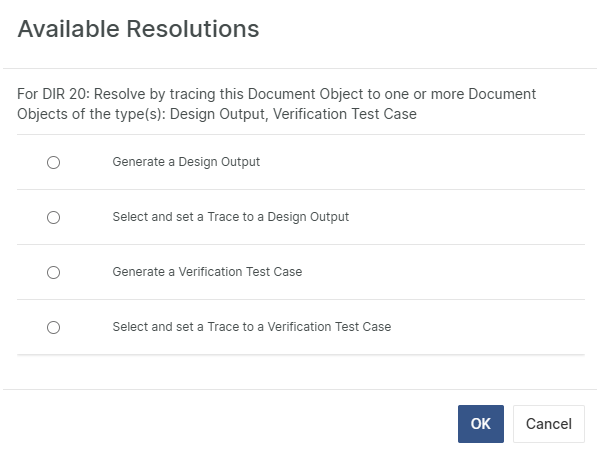This screenshot has width=600, height=450.
Task: Pick radio for Trace to a Verification Test Case
Action: pyautogui.click(x=54, y=327)
